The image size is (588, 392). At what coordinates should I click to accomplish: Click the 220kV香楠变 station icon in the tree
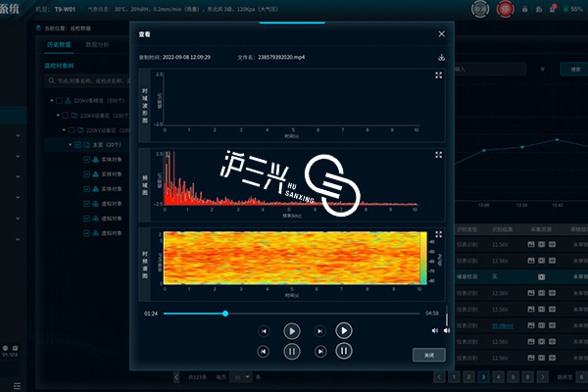[x=68, y=101]
